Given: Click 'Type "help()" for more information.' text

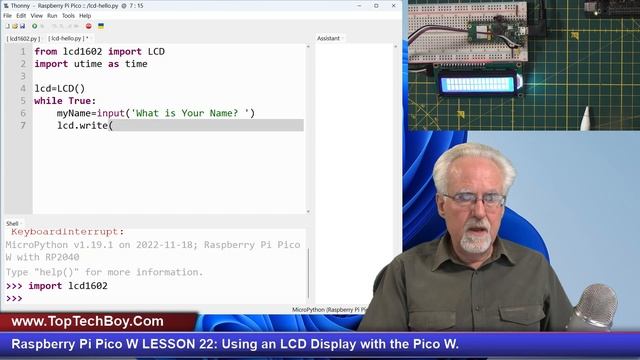Looking at the screenshot, I should click(x=104, y=272).
